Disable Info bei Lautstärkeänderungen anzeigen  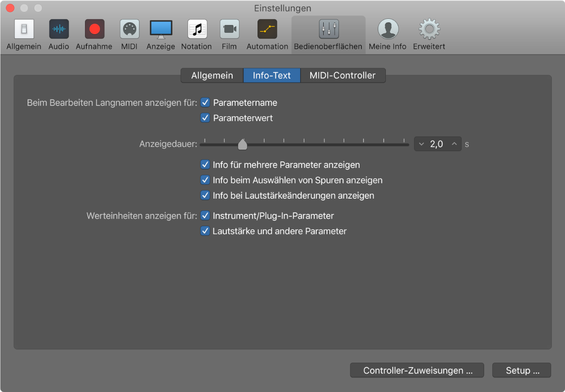205,195
